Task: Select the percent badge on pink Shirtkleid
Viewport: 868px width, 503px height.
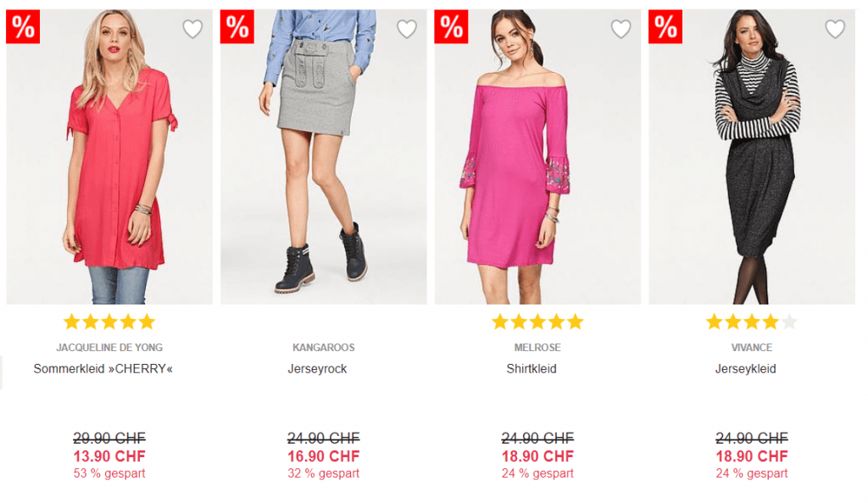Action: tap(451, 26)
